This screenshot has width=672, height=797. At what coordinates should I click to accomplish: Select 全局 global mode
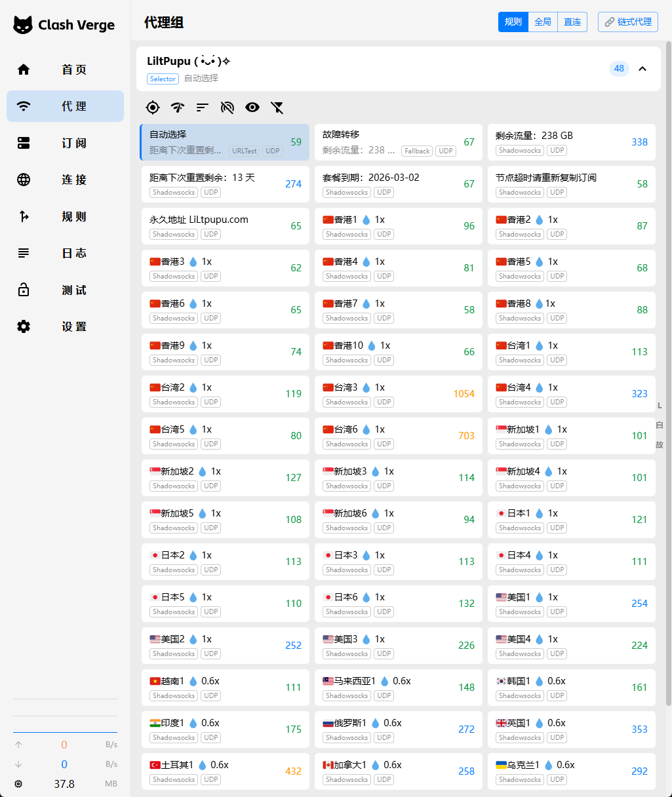tap(543, 22)
